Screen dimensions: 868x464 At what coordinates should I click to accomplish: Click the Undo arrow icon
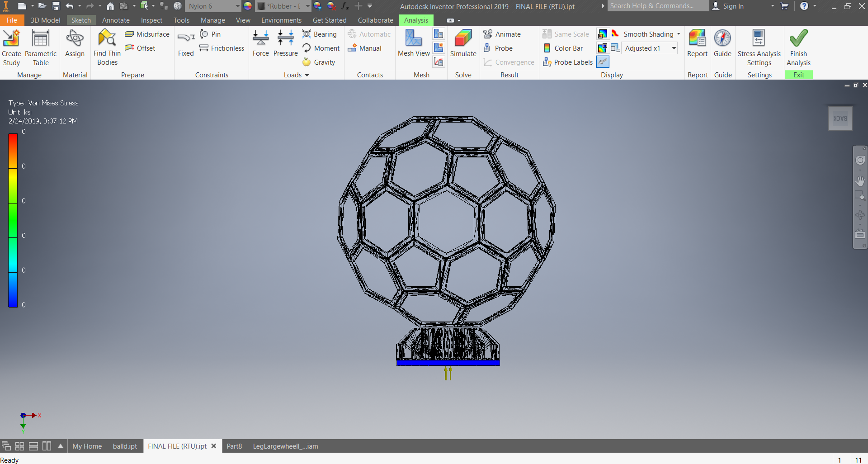[69, 6]
